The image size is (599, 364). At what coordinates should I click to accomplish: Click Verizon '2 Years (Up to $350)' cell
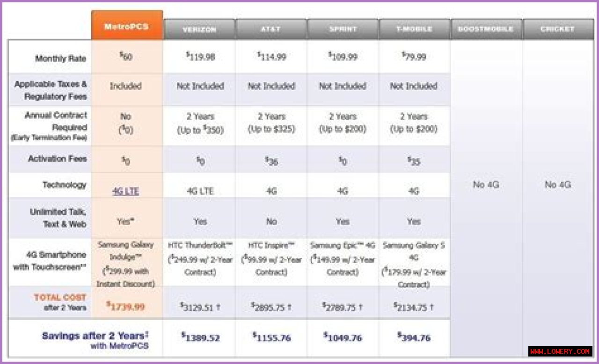pos(200,124)
